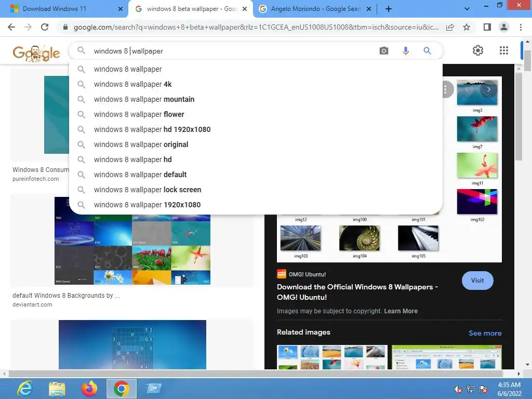Choose suggestion windows 8 wallpaper
532x399 pixels.
(256, 69)
